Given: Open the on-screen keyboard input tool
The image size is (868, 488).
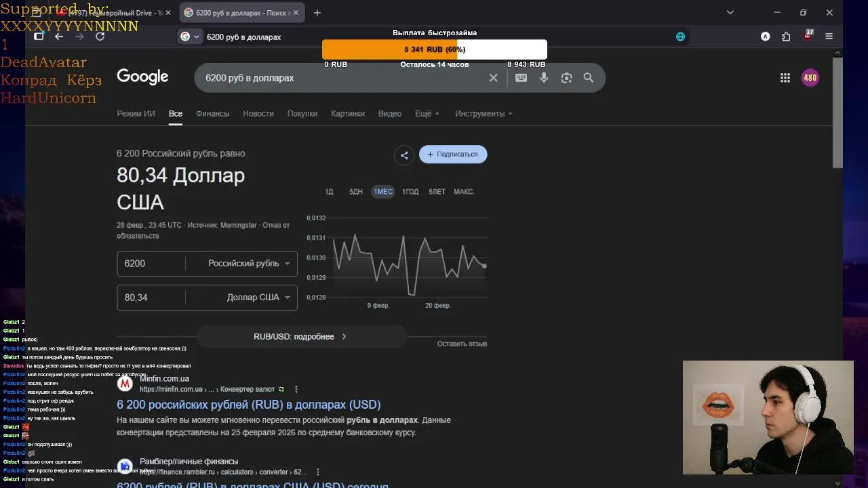Looking at the screenshot, I should (x=521, y=78).
